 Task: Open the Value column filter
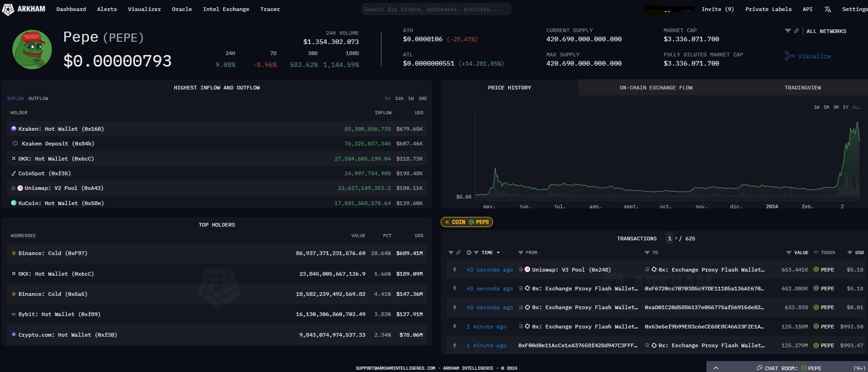[789, 253]
